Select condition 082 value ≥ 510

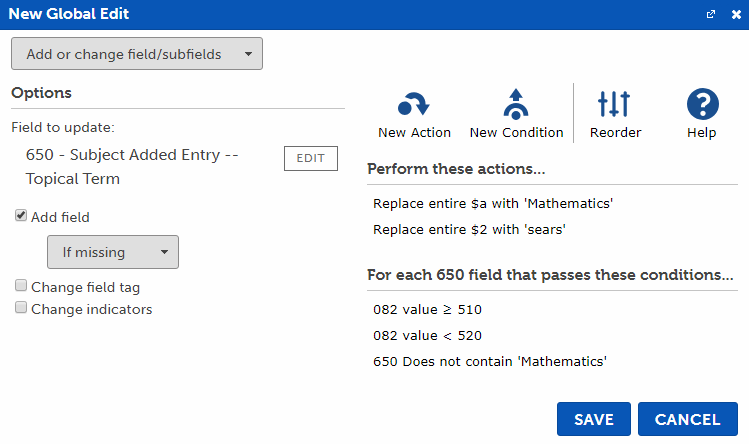point(427,309)
